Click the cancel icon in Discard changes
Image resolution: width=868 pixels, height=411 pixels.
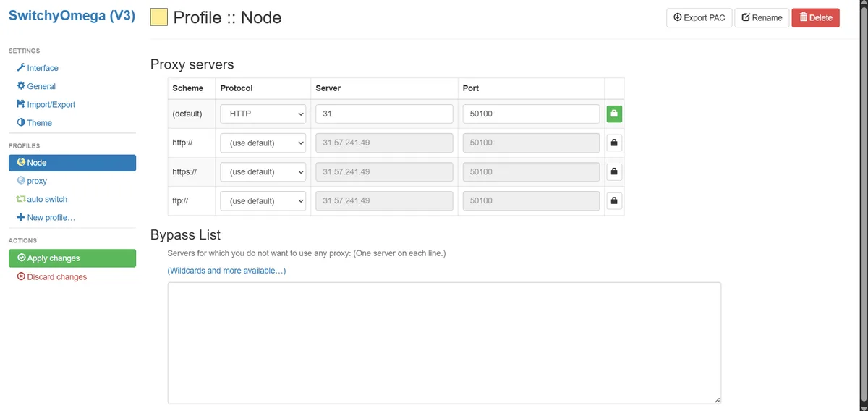(x=21, y=276)
